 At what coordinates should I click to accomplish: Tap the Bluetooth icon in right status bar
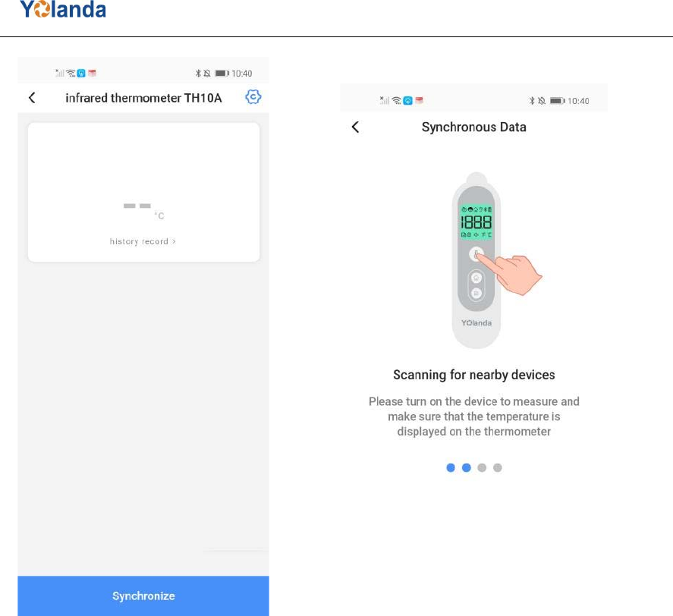[532, 101]
